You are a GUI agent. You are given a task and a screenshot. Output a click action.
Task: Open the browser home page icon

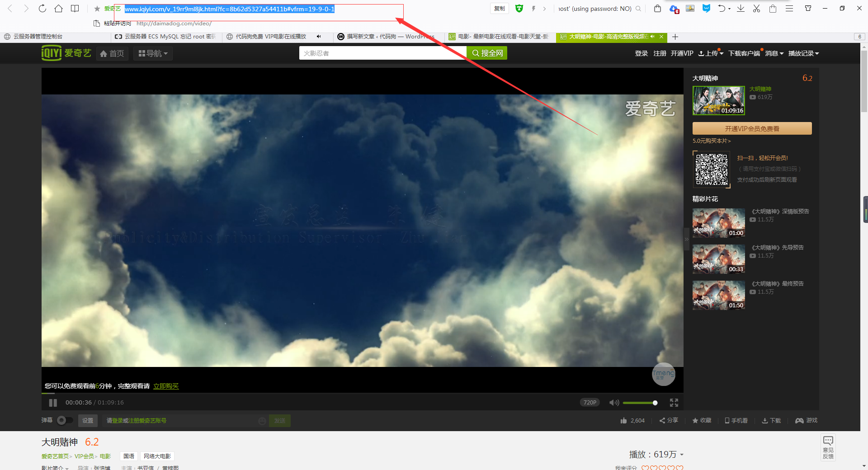pyautogui.click(x=58, y=9)
